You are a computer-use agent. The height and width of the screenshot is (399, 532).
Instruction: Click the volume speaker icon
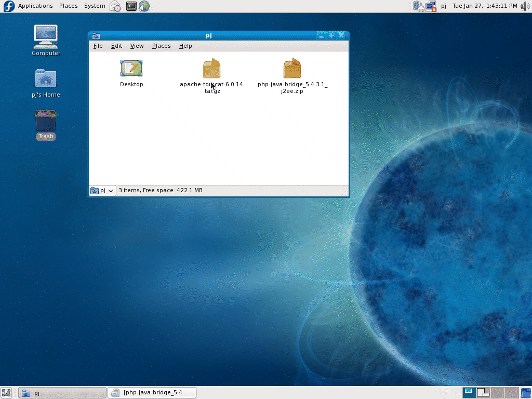coord(525,6)
